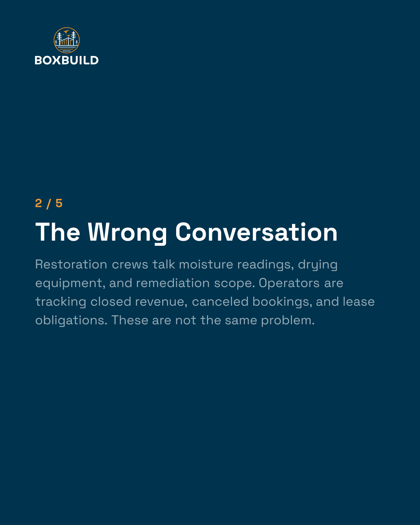The width and height of the screenshot is (420, 525).
Task: Click the word "Wrong" in the headline
Action: tap(128, 233)
